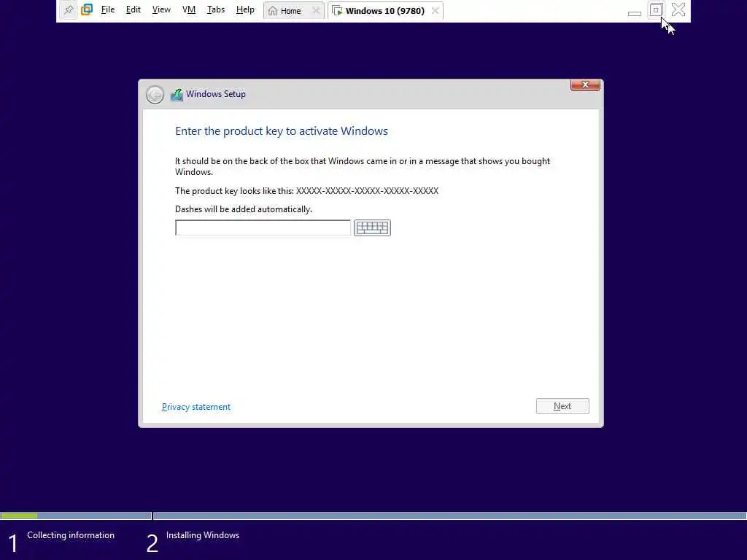Click the 'Collecting information' step label
Image resolution: width=747 pixels, height=560 pixels.
tap(71, 535)
